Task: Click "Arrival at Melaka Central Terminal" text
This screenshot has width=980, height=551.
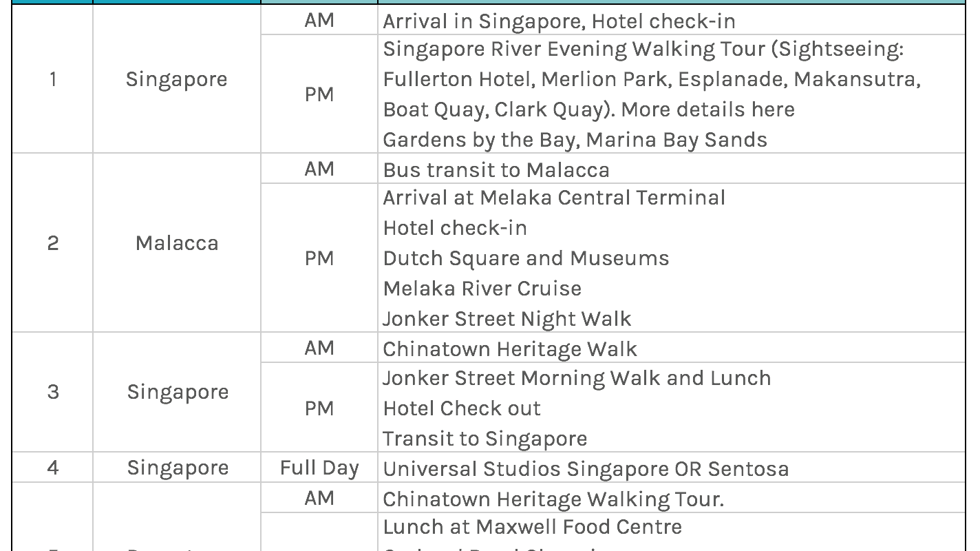Action: click(553, 198)
